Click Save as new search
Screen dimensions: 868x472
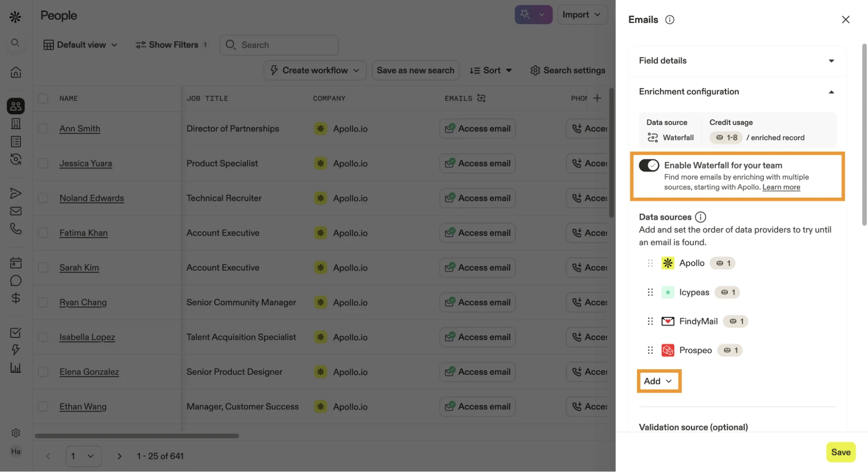coord(415,70)
